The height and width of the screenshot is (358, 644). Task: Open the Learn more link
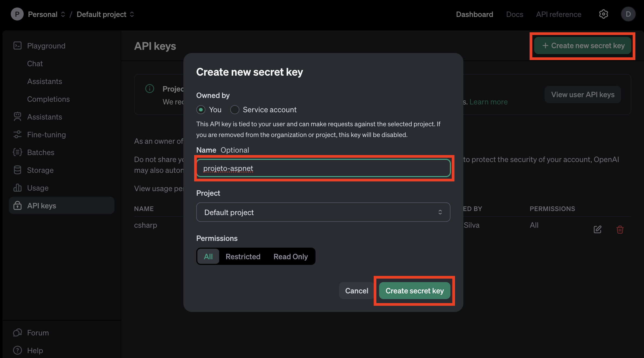coord(488,102)
